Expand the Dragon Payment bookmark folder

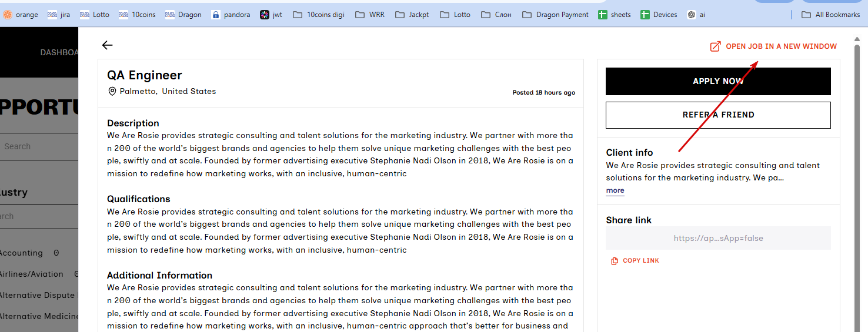[555, 15]
